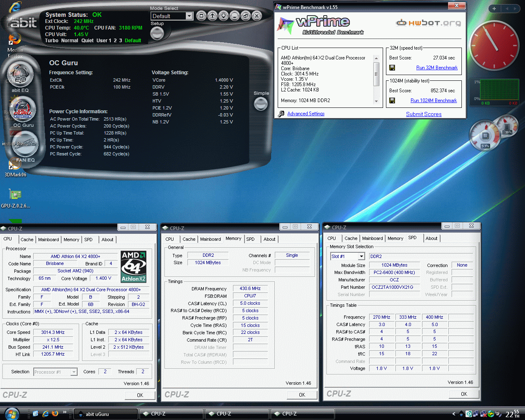525x420 pixels.
Task: Show hidden tray icons with the chevron
Action: coord(454,414)
